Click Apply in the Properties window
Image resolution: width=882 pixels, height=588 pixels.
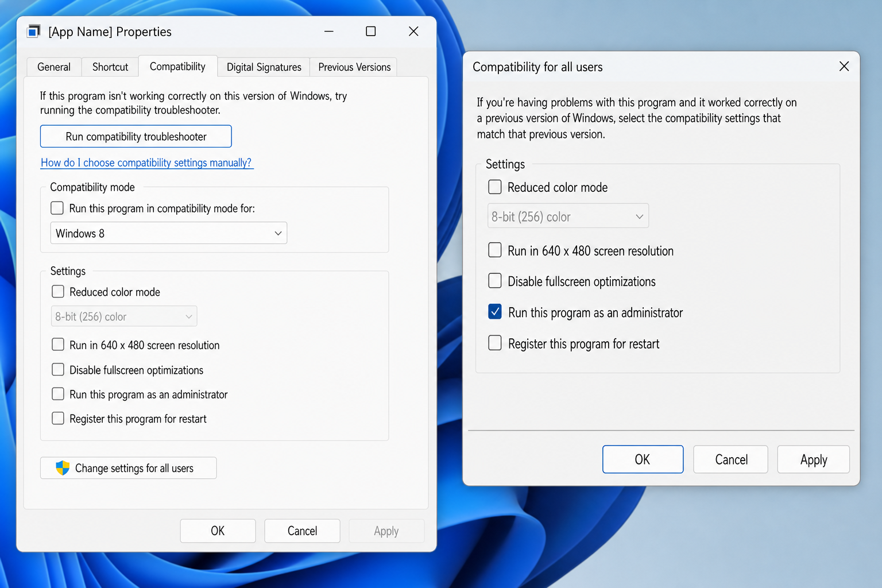[386, 531]
